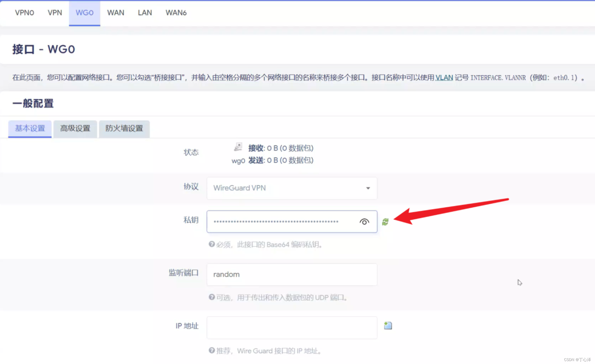
Task: Select the WG0 interface tab
Action: [85, 13]
